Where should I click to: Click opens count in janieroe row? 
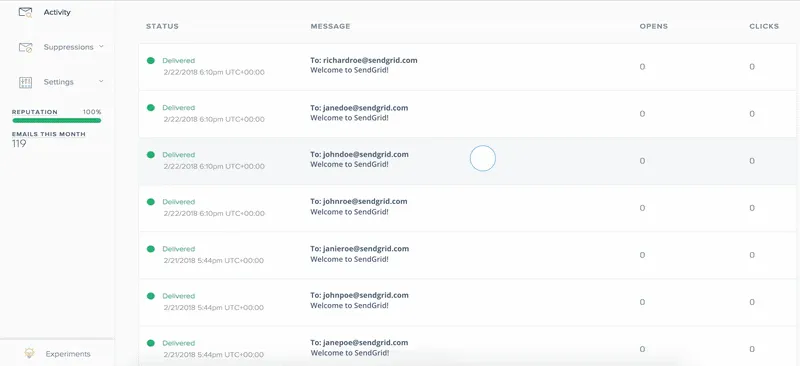click(x=642, y=255)
